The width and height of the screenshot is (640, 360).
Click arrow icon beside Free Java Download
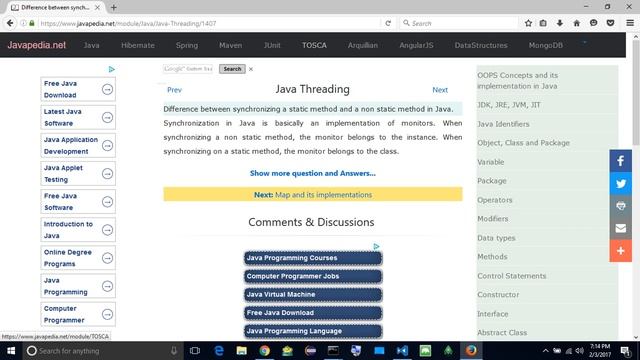[x=107, y=89]
